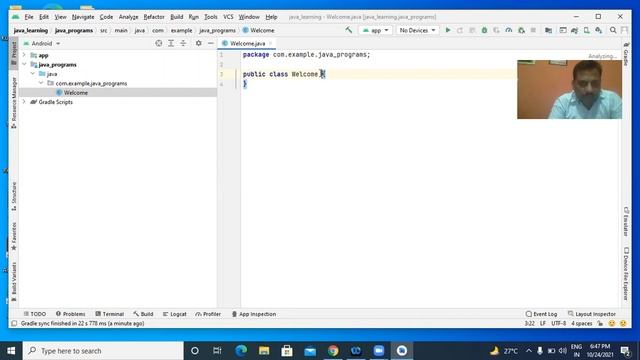This screenshot has width=640, height=360.
Task: Toggle the Structure side tab
Action: pyautogui.click(x=13, y=196)
